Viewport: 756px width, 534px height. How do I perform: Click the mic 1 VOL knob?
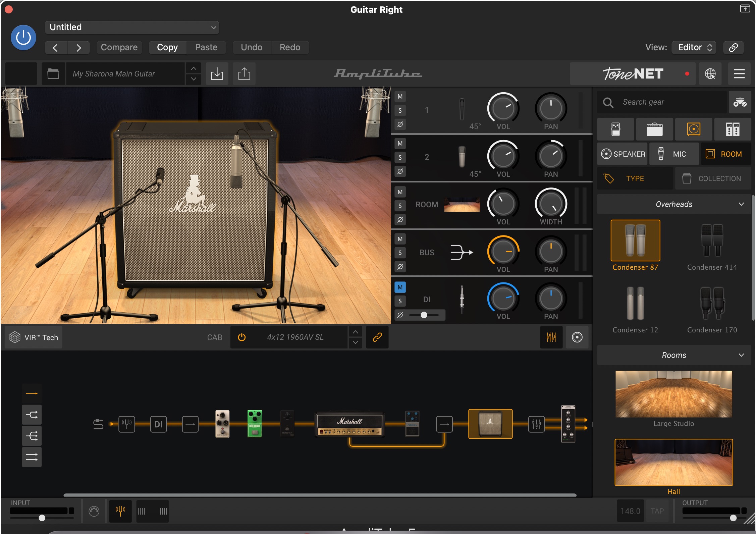click(503, 108)
